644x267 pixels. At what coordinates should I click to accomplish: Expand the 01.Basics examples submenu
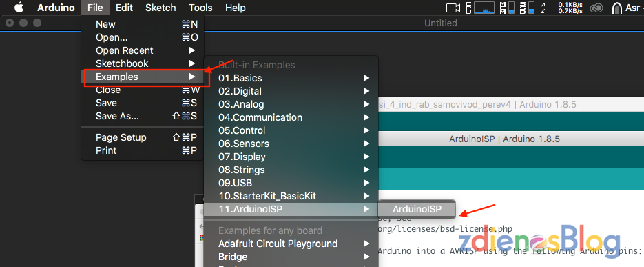click(x=291, y=78)
